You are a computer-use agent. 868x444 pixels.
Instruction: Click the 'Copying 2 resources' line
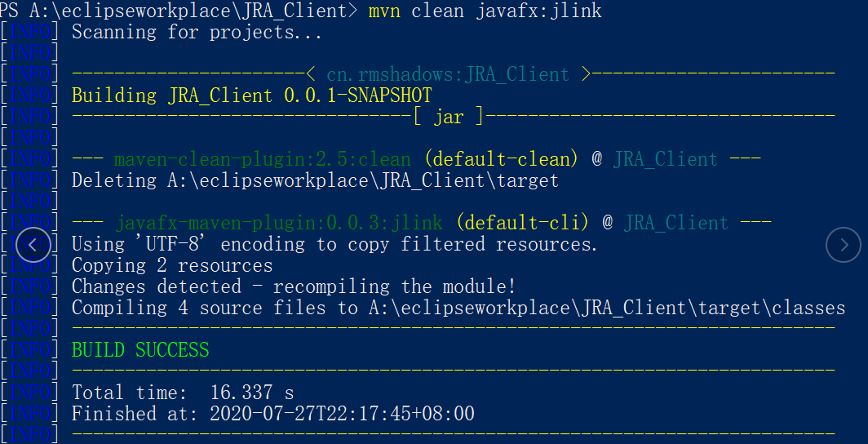(x=172, y=265)
